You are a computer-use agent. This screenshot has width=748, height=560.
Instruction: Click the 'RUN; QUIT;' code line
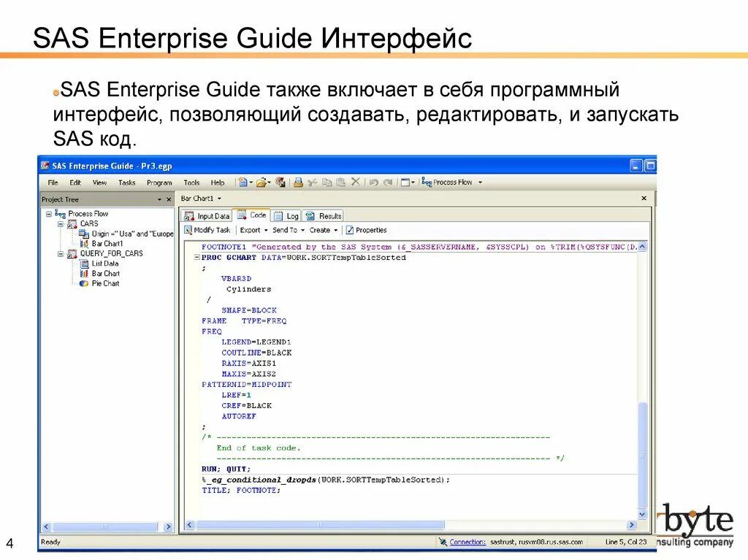(226, 469)
